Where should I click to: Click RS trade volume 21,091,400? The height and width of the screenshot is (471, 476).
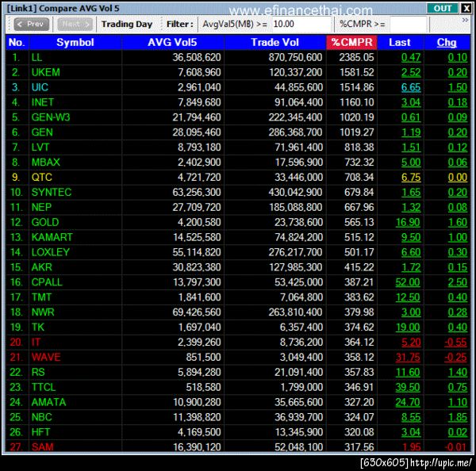pos(298,372)
